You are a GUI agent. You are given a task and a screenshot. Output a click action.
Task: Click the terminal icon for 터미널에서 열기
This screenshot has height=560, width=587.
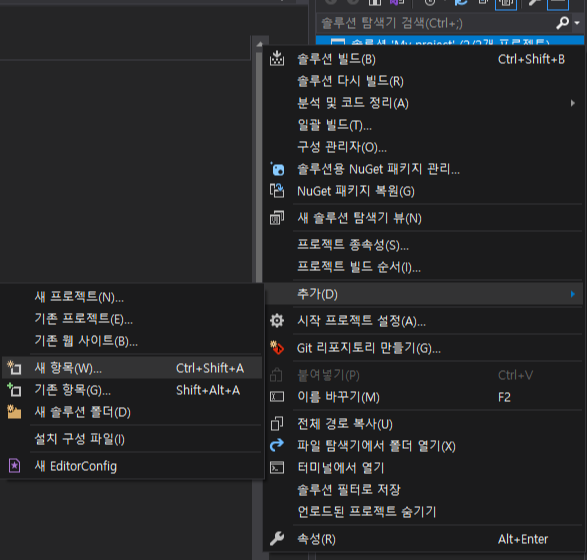click(277, 468)
